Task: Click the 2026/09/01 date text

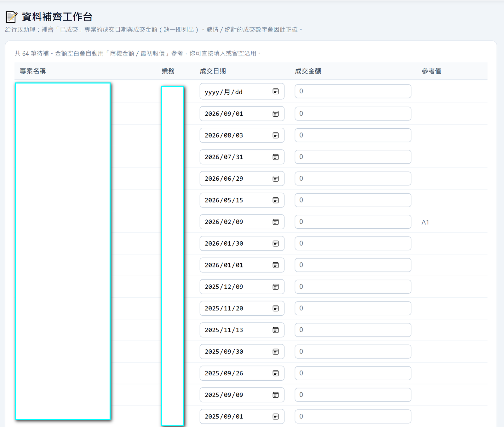Action: click(224, 114)
